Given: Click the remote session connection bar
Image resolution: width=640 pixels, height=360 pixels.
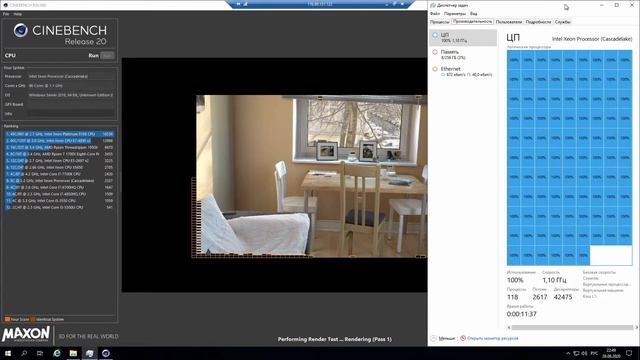Looking at the screenshot, I should (320, 4).
